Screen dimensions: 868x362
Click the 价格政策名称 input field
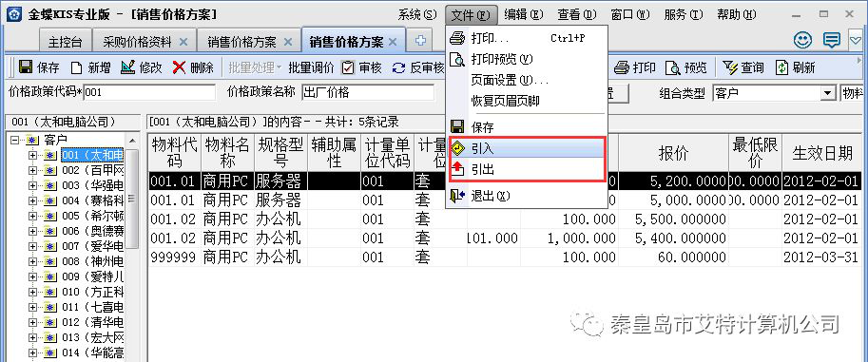[x=368, y=92]
